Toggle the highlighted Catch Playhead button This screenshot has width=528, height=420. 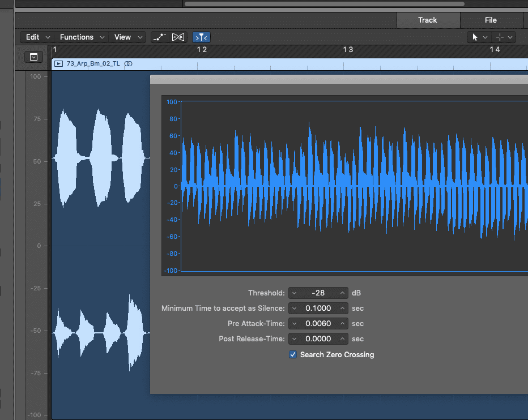201,37
